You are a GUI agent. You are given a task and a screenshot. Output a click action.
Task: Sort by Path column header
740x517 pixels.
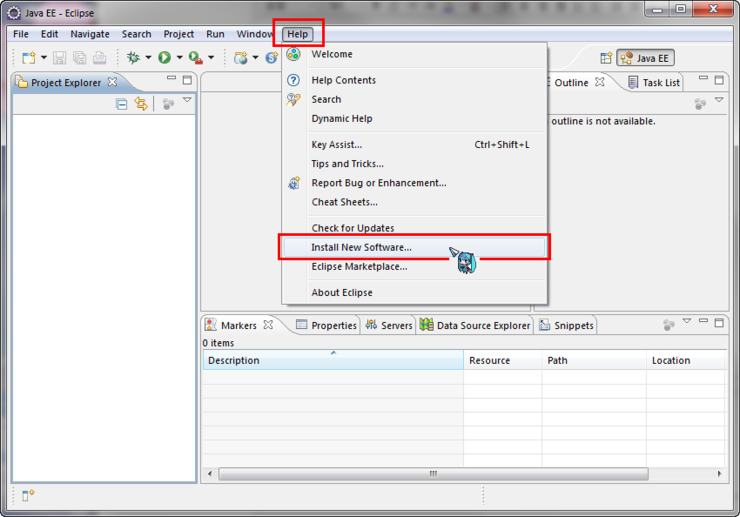point(594,360)
